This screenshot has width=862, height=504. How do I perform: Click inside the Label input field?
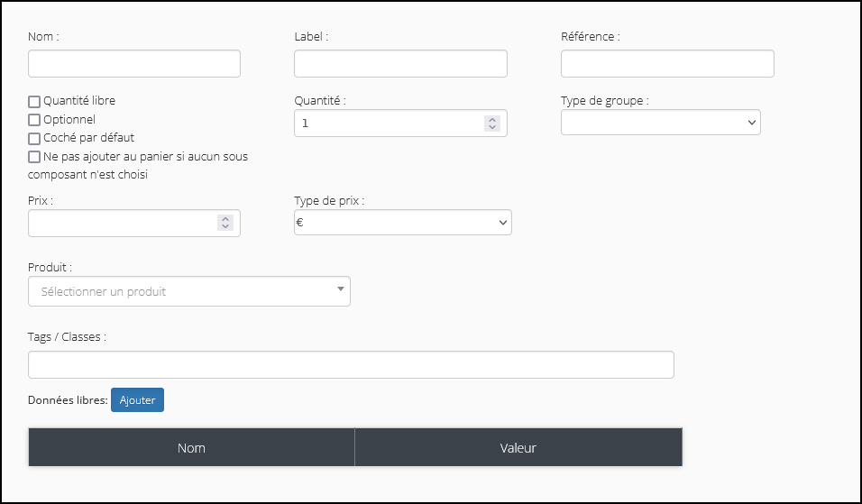point(400,64)
